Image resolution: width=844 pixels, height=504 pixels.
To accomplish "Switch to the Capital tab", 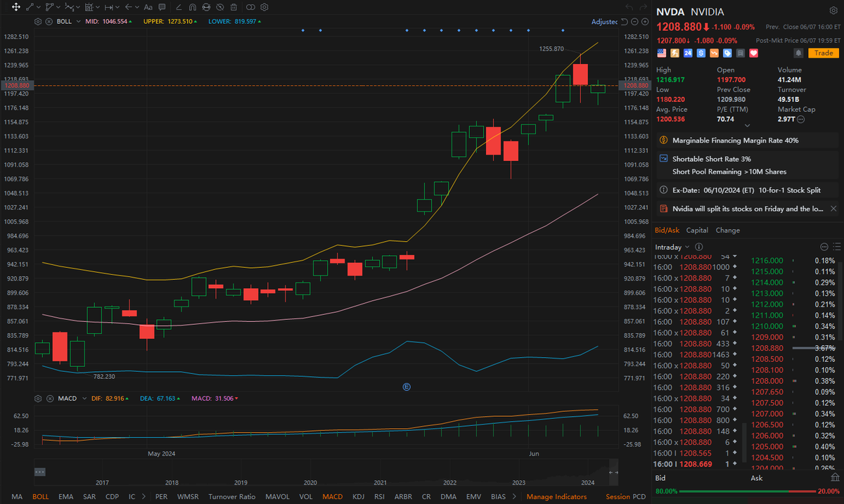I will 697,230.
